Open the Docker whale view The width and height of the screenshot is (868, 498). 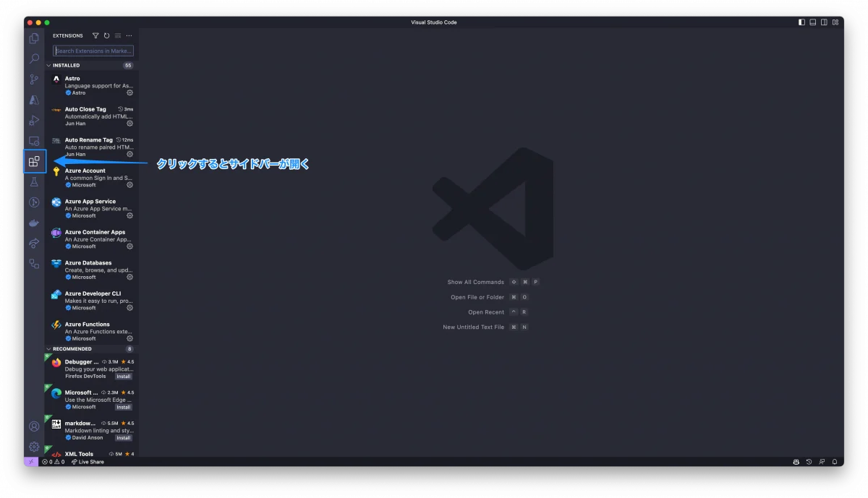(x=34, y=223)
